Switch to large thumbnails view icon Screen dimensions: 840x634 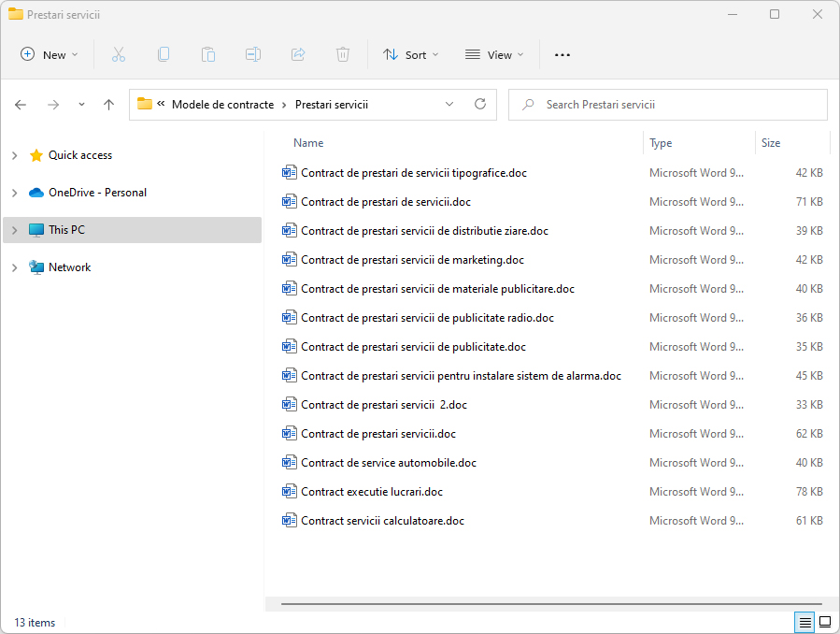click(x=826, y=622)
